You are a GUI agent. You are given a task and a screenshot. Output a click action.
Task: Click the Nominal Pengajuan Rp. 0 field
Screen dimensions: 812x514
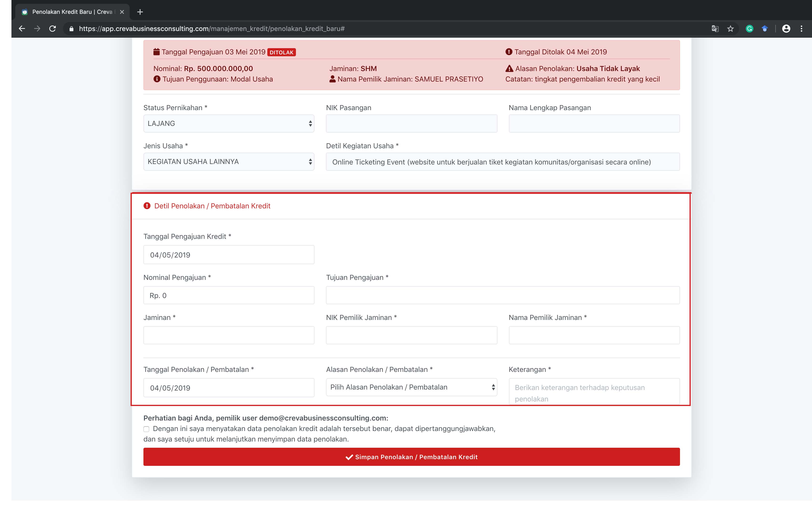click(229, 295)
